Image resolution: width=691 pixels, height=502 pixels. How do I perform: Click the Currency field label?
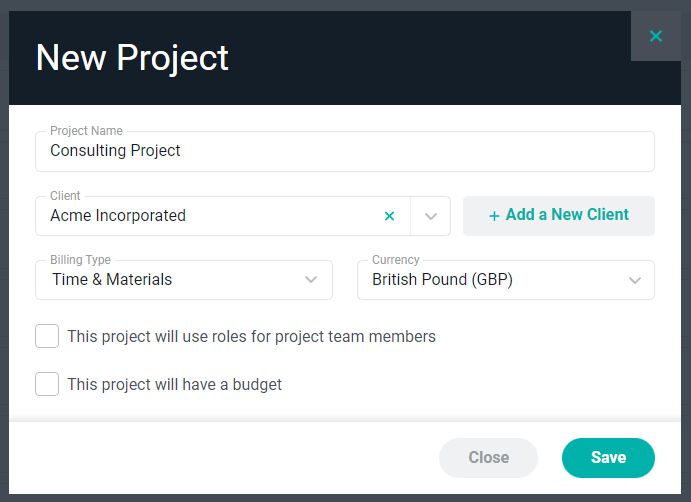(x=395, y=260)
